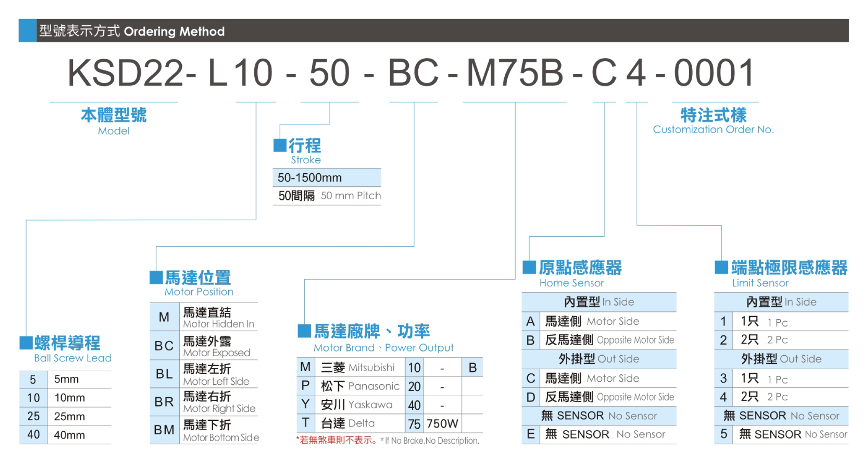Click the 'BL' motor position code cell
The height and width of the screenshot is (469, 868).
click(164, 374)
